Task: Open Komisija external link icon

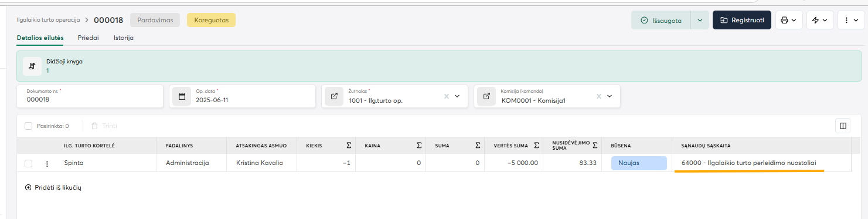Action: [486, 96]
